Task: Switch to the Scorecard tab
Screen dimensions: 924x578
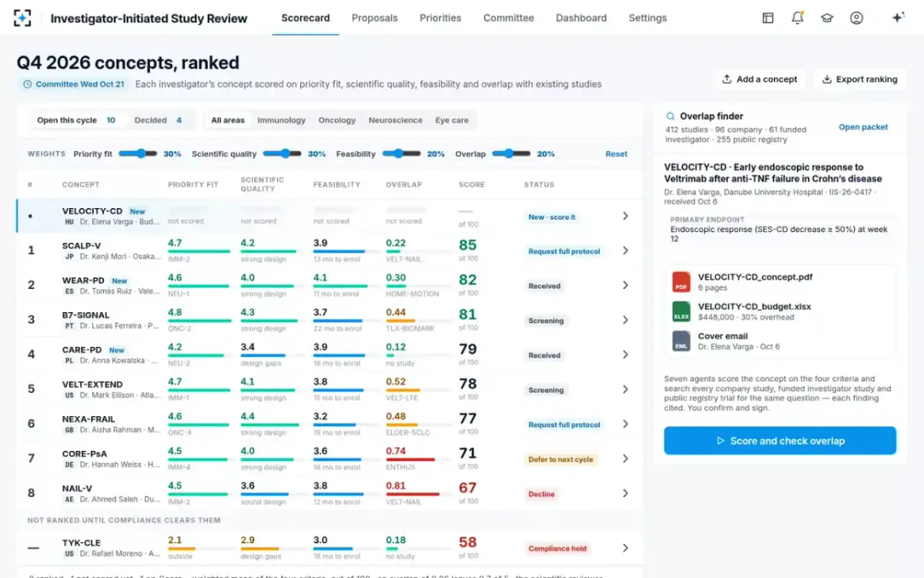Action: (x=306, y=18)
